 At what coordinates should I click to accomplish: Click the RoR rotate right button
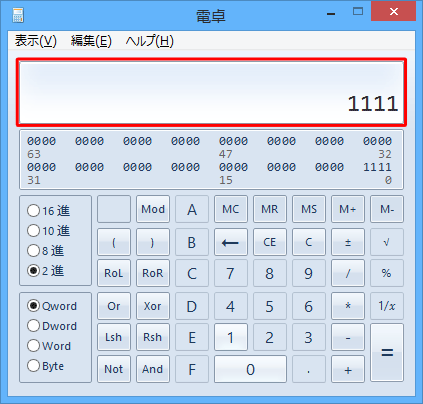tap(153, 273)
